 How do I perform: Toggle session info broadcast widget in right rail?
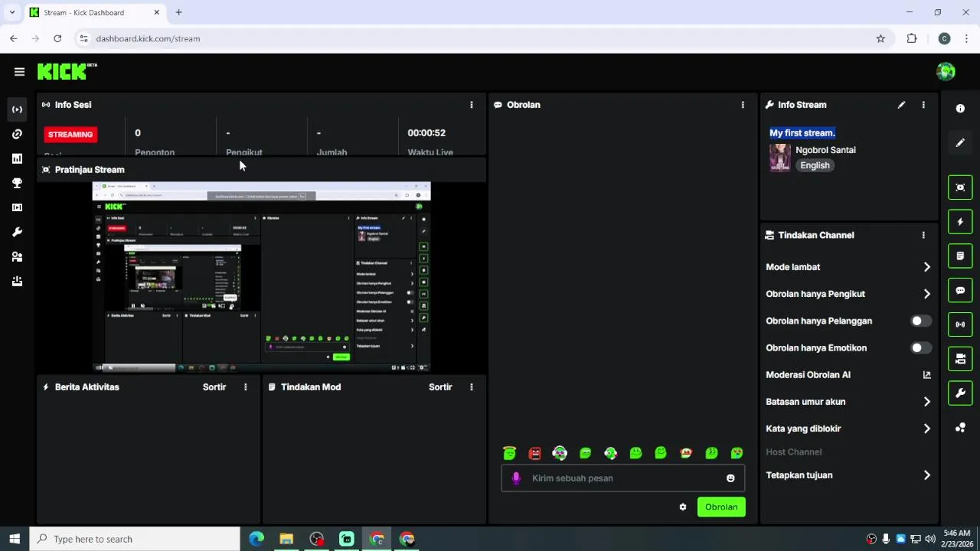(x=960, y=324)
